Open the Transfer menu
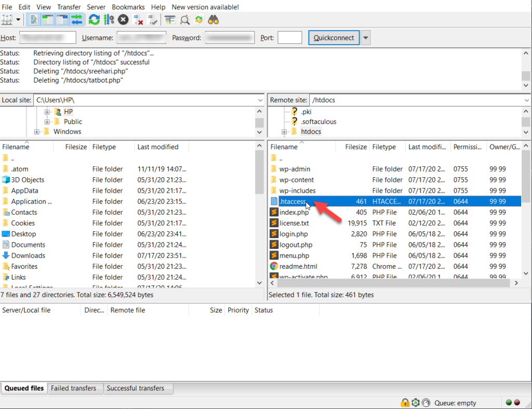The image size is (532, 409). point(69,7)
